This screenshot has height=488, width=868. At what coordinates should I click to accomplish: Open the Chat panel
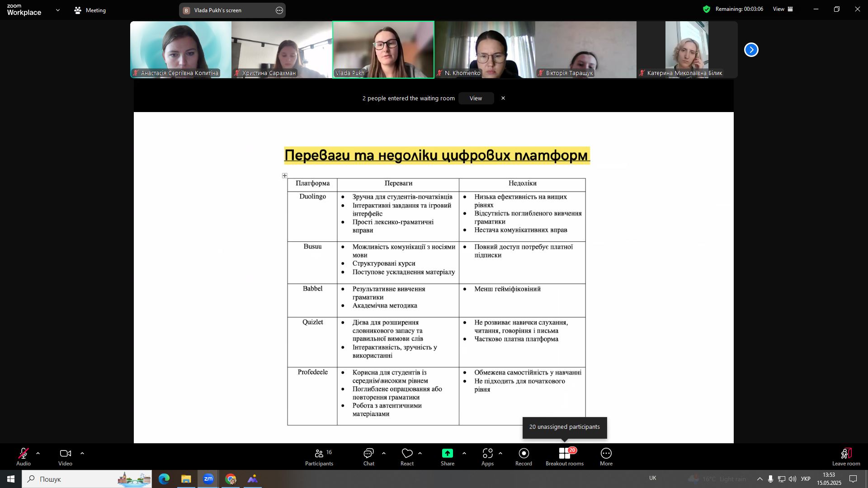[368, 456]
